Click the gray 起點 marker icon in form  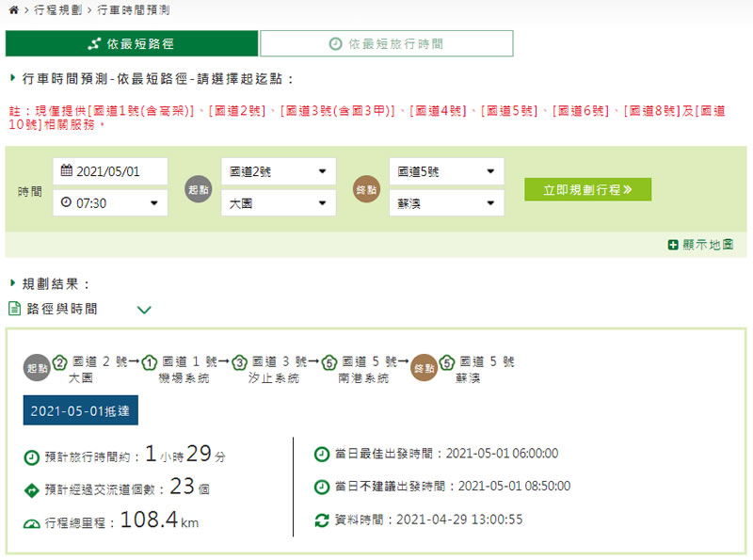(199, 189)
